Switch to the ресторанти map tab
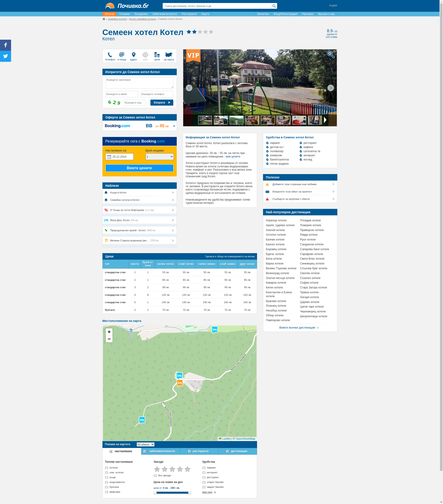The height and width of the screenshot is (504, 443). 200,451
